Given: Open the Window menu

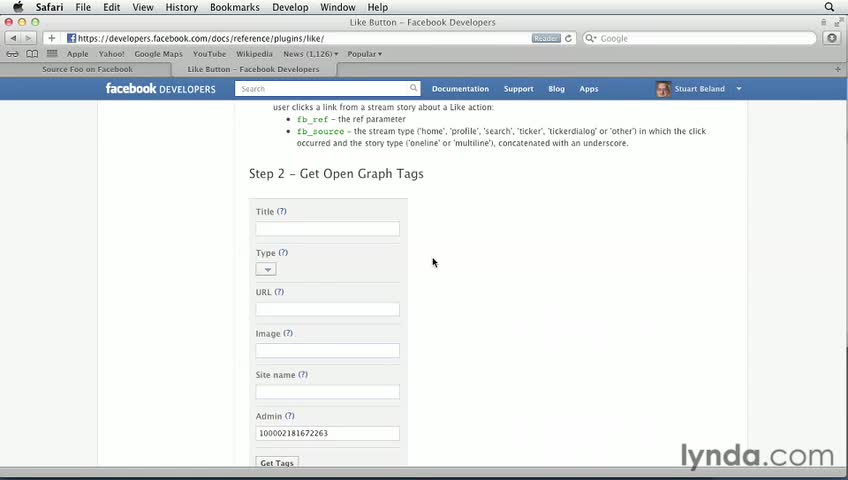Looking at the screenshot, I should pyautogui.click(x=337, y=7).
